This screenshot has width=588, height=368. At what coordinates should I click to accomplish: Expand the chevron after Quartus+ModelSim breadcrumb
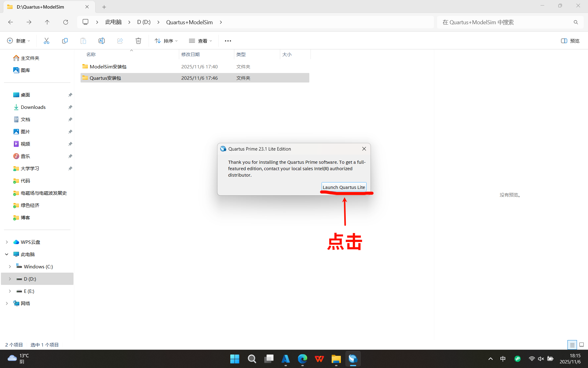[221, 22]
